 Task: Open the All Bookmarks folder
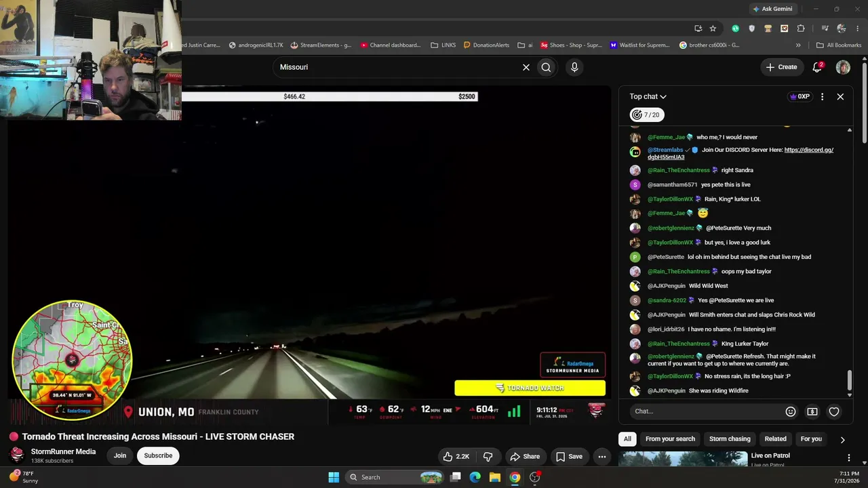coord(839,45)
